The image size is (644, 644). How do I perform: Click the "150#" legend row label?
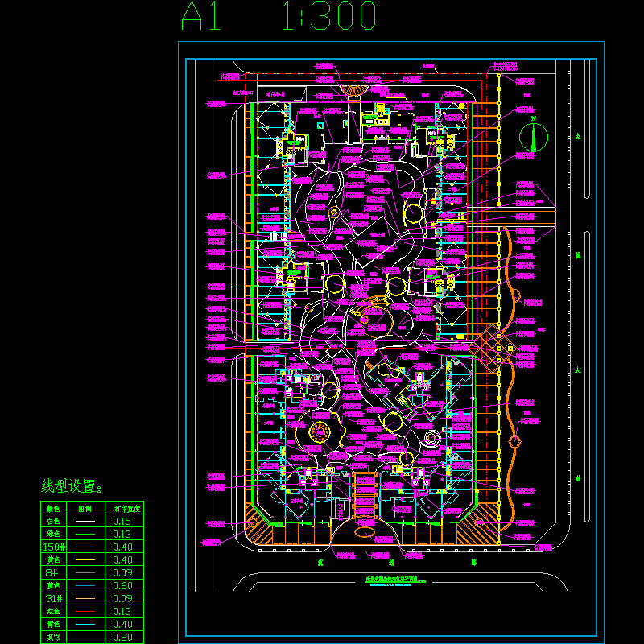pos(53,547)
